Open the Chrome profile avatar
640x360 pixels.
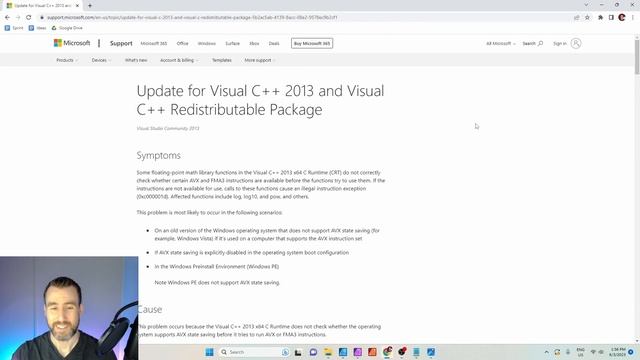click(622, 17)
